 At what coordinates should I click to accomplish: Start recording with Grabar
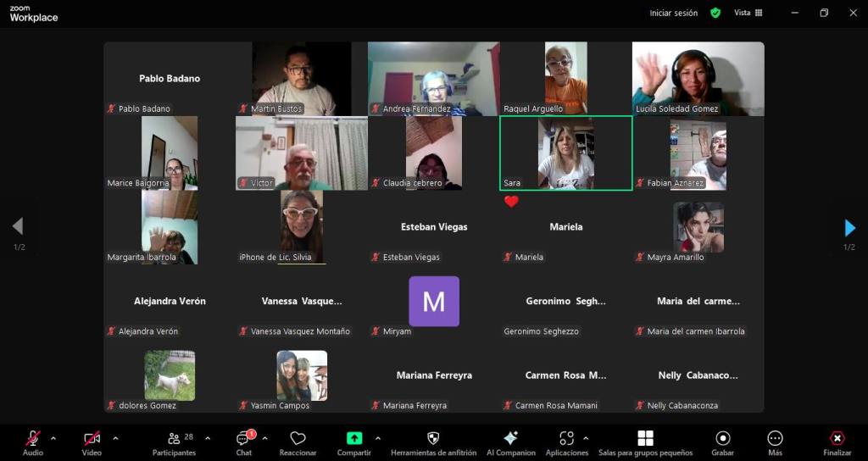coord(723,442)
